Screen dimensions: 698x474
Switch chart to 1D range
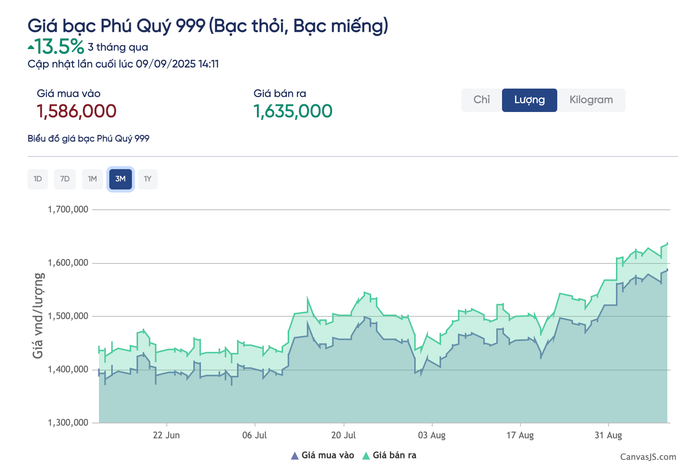(38, 179)
